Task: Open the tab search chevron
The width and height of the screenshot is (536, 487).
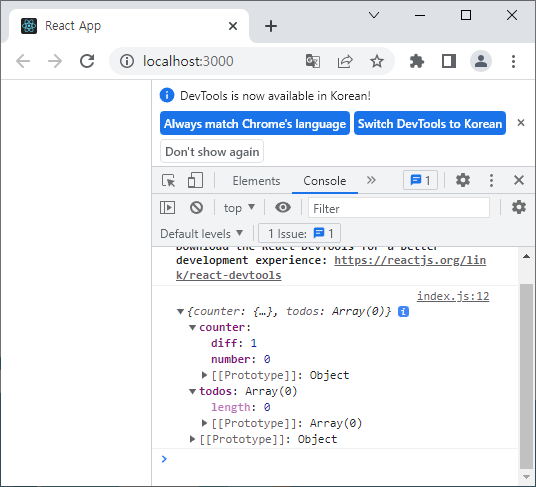Action: pos(374,15)
